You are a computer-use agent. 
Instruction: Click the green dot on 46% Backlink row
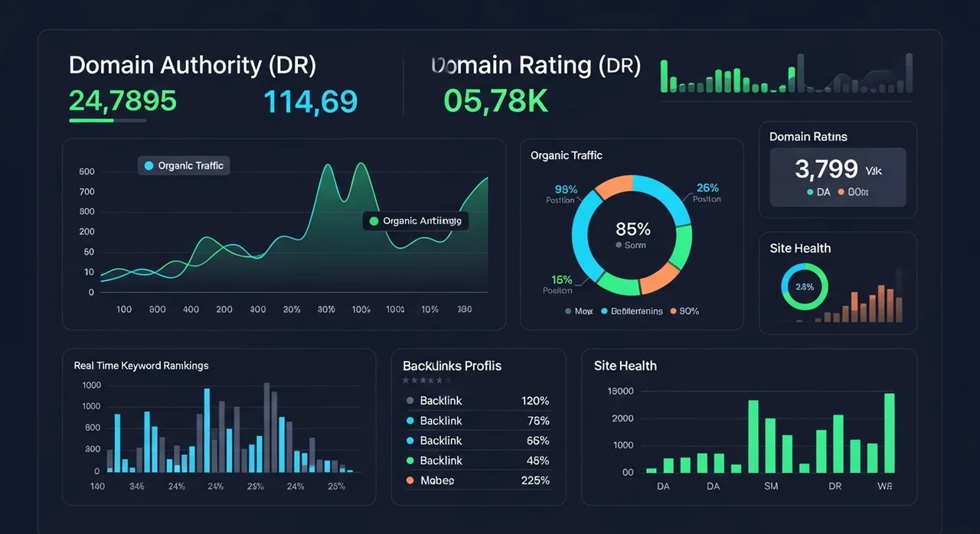click(x=410, y=461)
